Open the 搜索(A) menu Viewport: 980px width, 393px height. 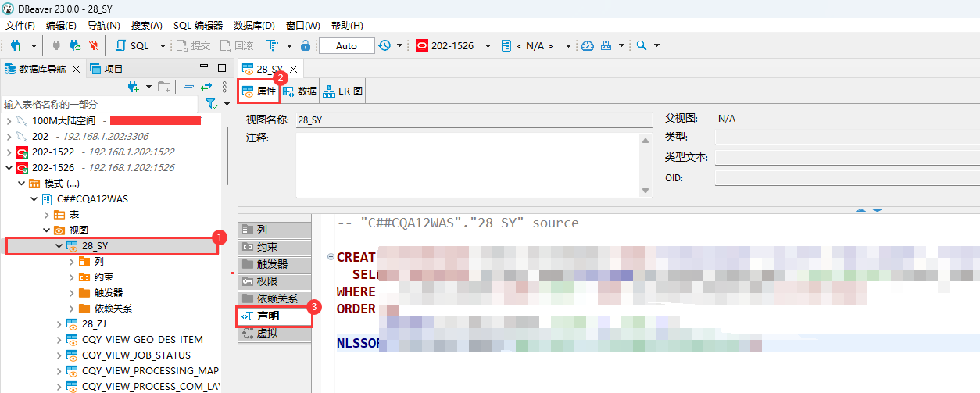point(147,26)
